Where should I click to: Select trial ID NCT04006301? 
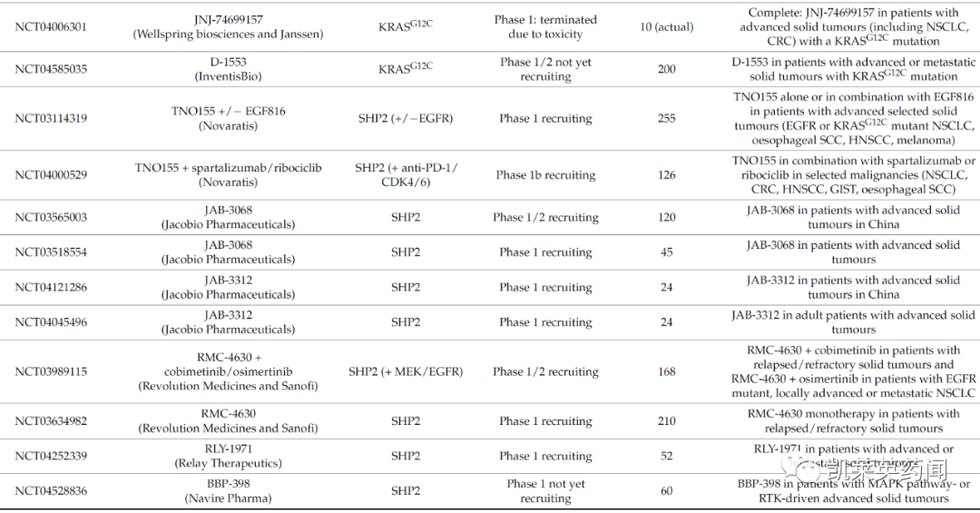(x=51, y=27)
